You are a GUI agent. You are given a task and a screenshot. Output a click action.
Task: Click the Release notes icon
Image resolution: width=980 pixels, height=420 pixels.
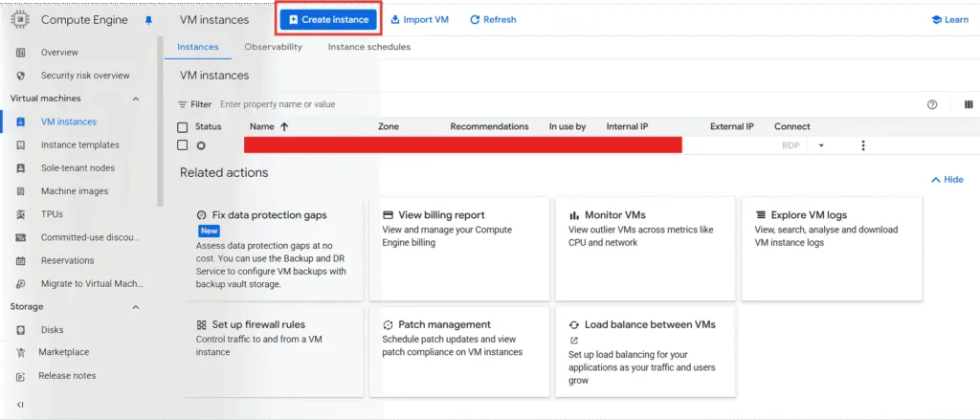(x=21, y=376)
